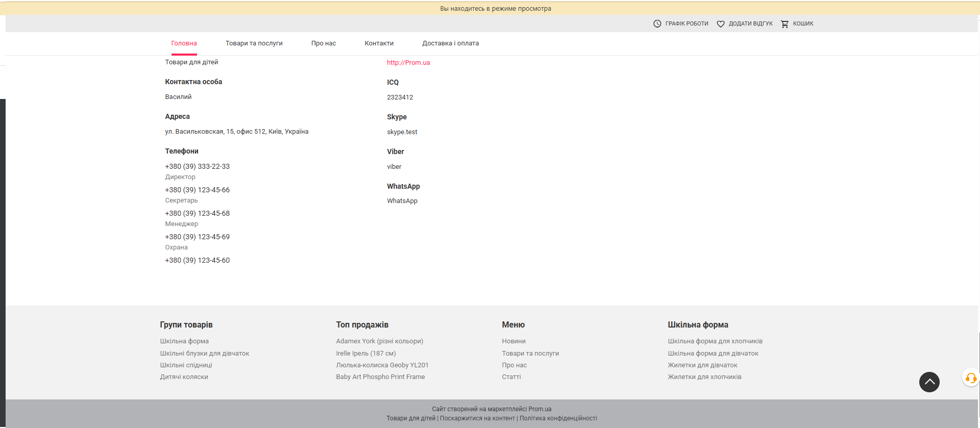Go to the Про нас page
The image size is (980, 428).
324,43
